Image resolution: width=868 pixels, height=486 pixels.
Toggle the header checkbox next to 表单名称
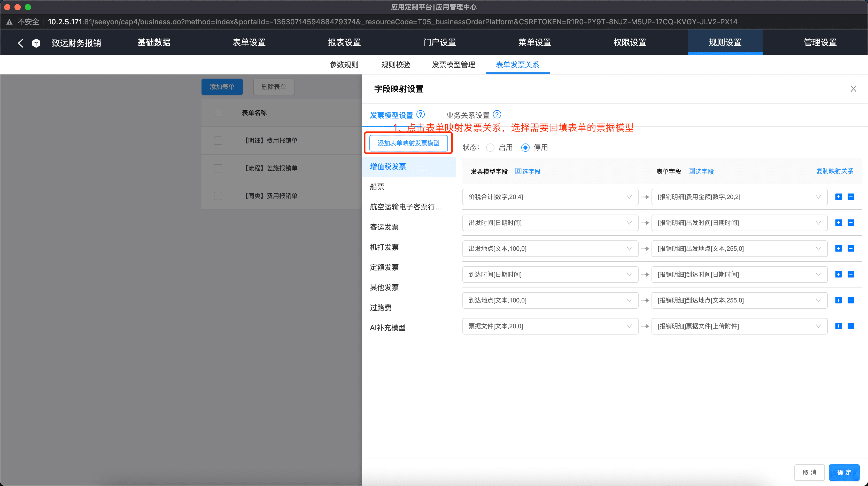pyautogui.click(x=218, y=113)
